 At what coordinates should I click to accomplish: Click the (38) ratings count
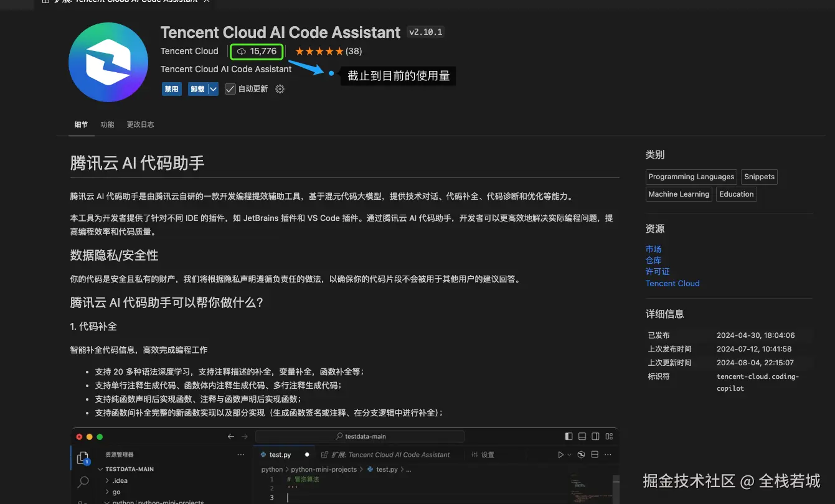(354, 51)
